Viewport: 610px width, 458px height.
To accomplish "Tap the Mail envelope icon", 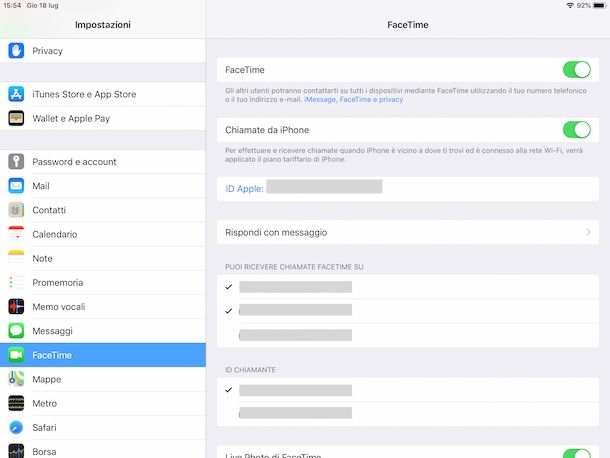I will coord(16,186).
